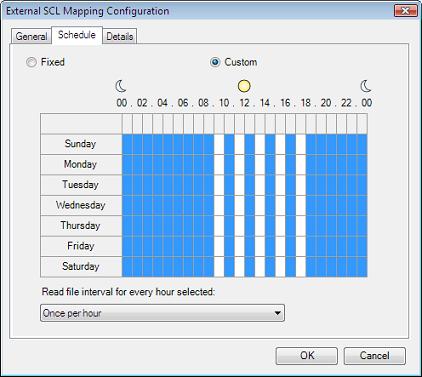Switch to the General tab
This screenshot has height=377, width=422.
tap(31, 36)
